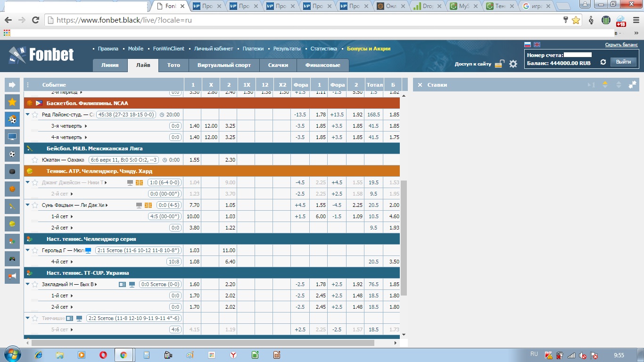644x362 pixels.
Task: Open Виртуальный спорт tab
Action: (x=224, y=65)
